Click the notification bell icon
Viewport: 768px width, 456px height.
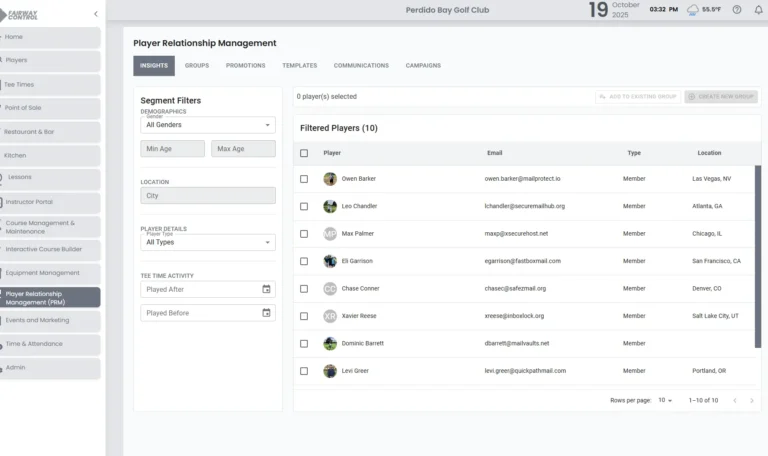pos(758,10)
